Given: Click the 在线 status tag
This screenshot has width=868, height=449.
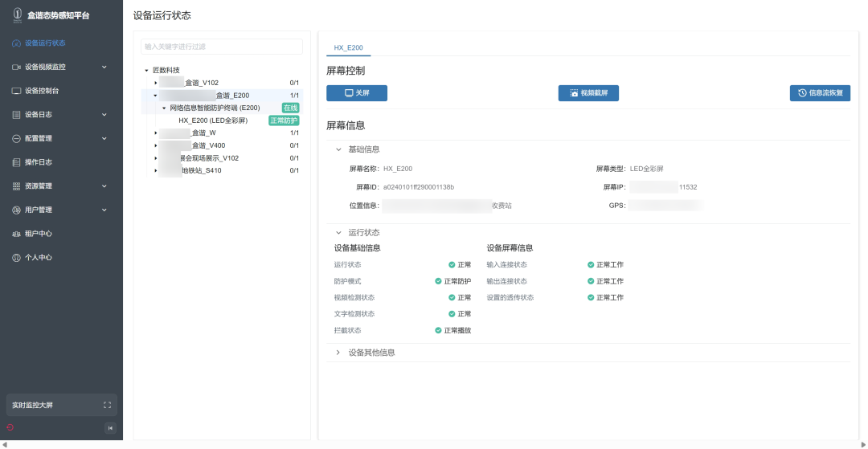Looking at the screenshot, I should (291, 108).
